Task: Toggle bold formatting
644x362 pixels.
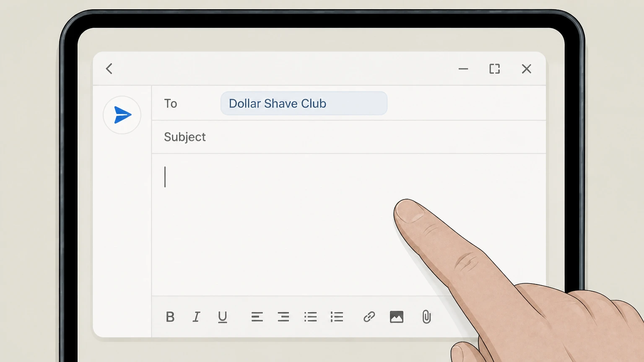Action: click(x=170, y=317)
